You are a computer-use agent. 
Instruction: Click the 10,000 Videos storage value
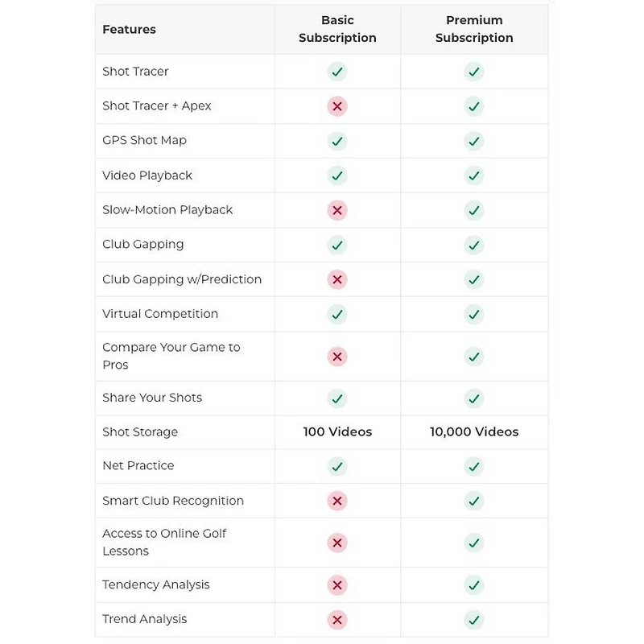tap(474, 432)
